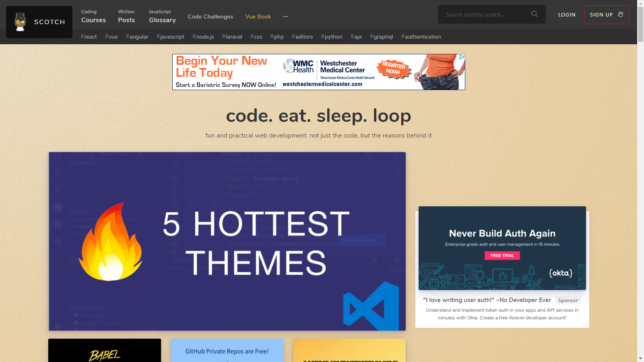Click the {okta} logo in sponsor banner
This screenshot has width=644, height=362.
click(x=561, y=273)
